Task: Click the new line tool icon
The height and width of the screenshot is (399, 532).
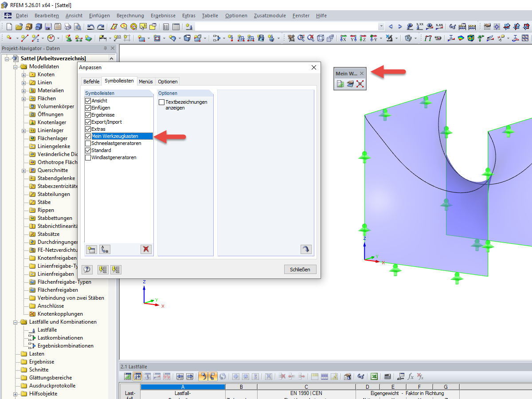Action: point(25,38)
